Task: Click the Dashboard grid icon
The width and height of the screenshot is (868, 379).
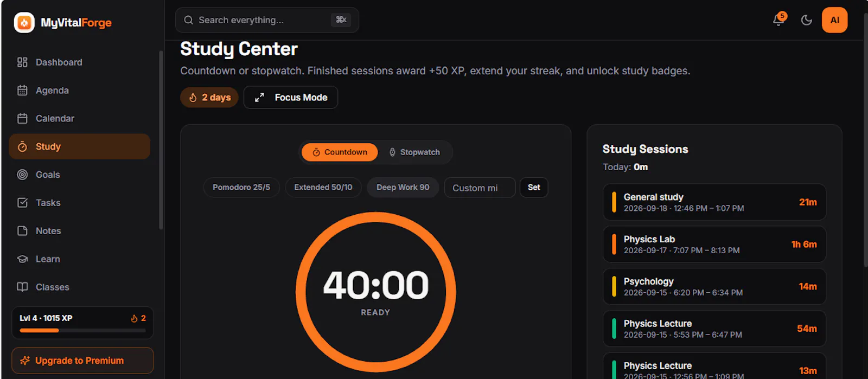Action: 22,62
